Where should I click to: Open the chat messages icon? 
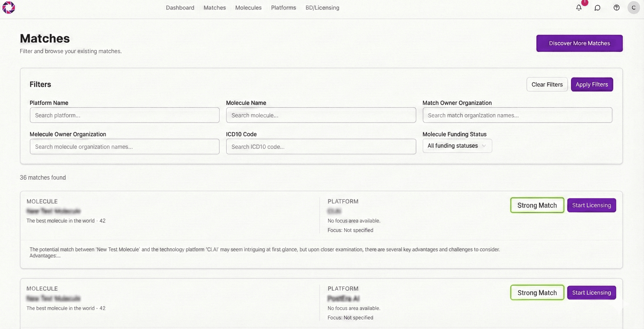coord(597,8)
